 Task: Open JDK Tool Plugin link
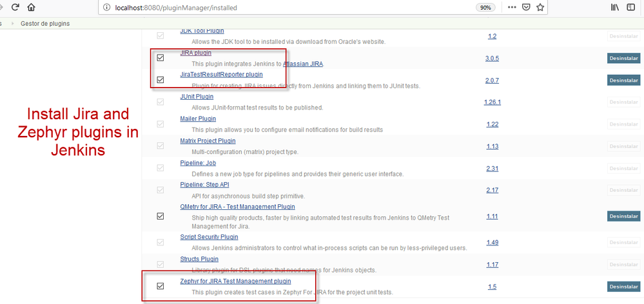[x=202, y=31]
